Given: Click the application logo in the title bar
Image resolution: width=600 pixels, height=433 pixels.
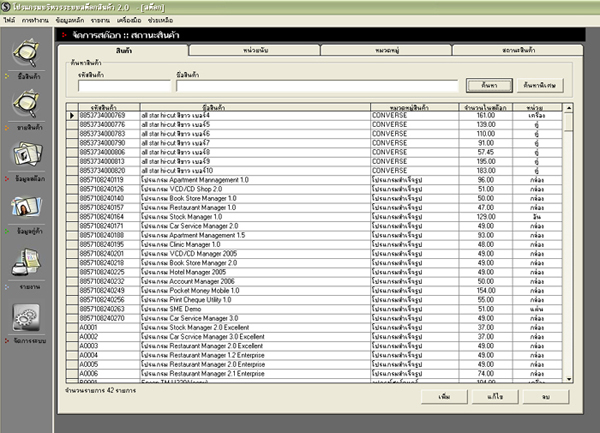Looking at the screenshot, I should coord(7,6).
